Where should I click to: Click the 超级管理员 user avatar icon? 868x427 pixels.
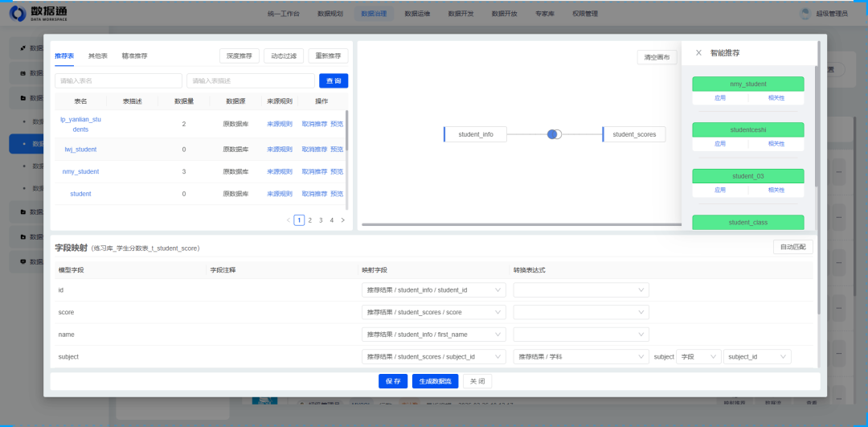coord(806,14)
